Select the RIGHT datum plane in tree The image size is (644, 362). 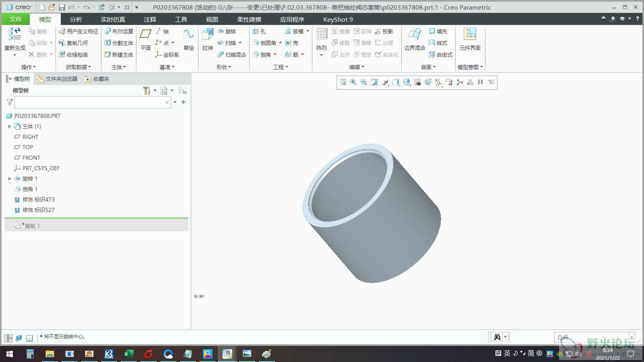tap(27, 137)
